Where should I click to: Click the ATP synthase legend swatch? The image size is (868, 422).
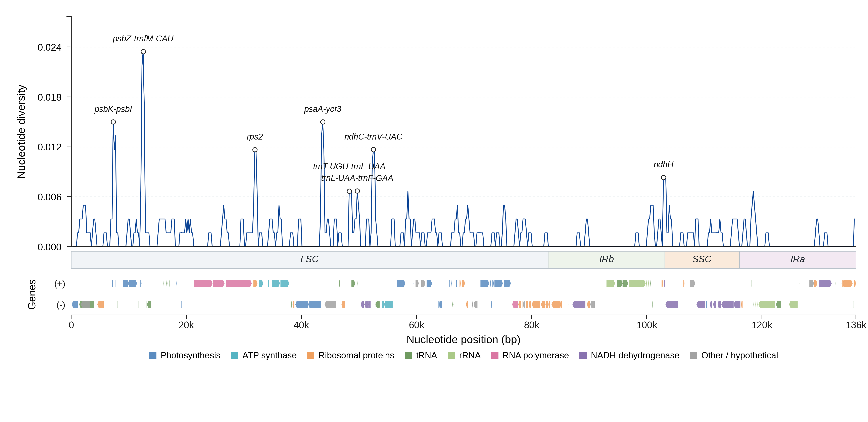(235, 355)
